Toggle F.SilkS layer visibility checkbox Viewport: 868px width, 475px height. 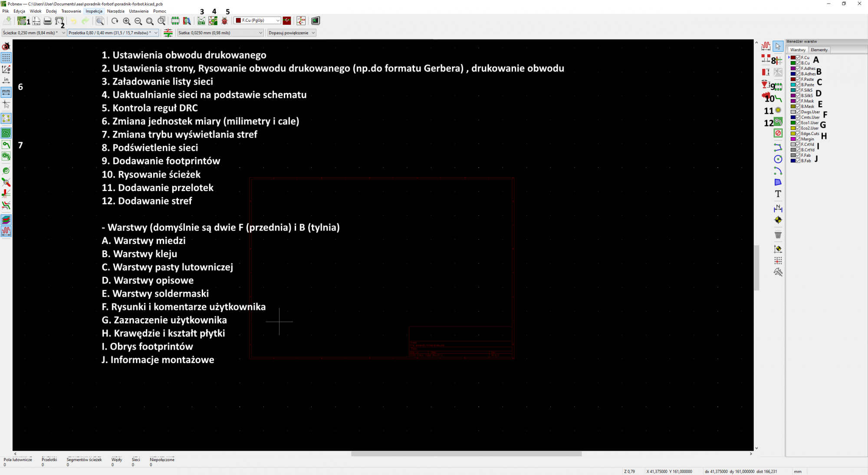point(798,90)
